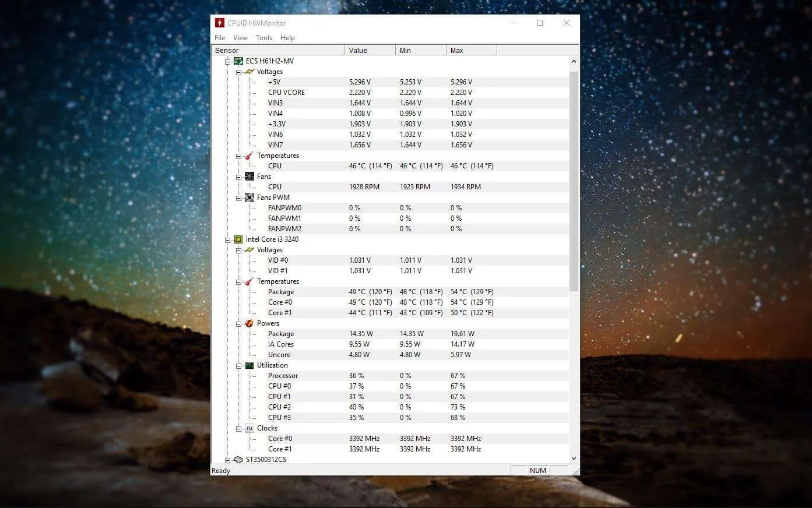This screenshot has height=508, width=812.
Task: Open the Tools menu
Action: point(264,38)
